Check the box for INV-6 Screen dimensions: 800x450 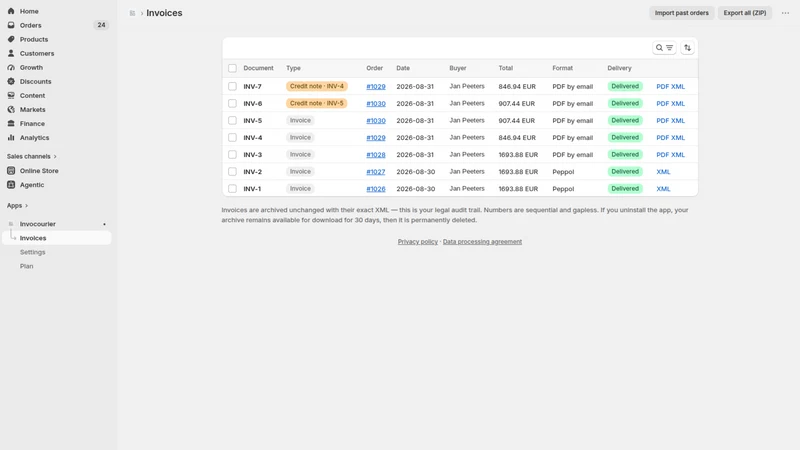(232, 104)
